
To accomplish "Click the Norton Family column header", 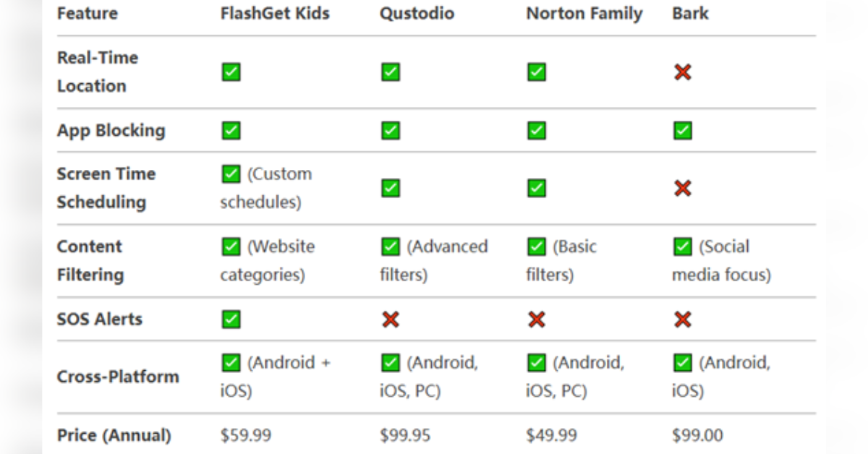I will pos(584,14).
